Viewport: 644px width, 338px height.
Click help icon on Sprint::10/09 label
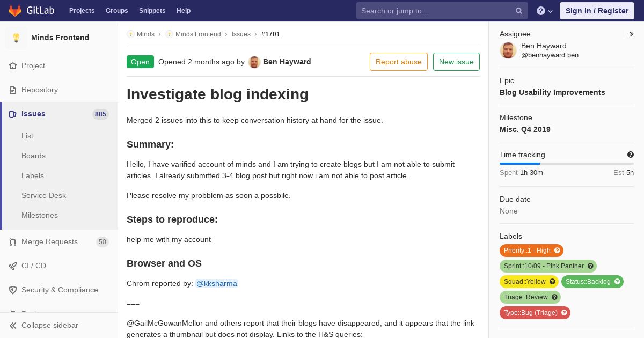tap(590, 266)
